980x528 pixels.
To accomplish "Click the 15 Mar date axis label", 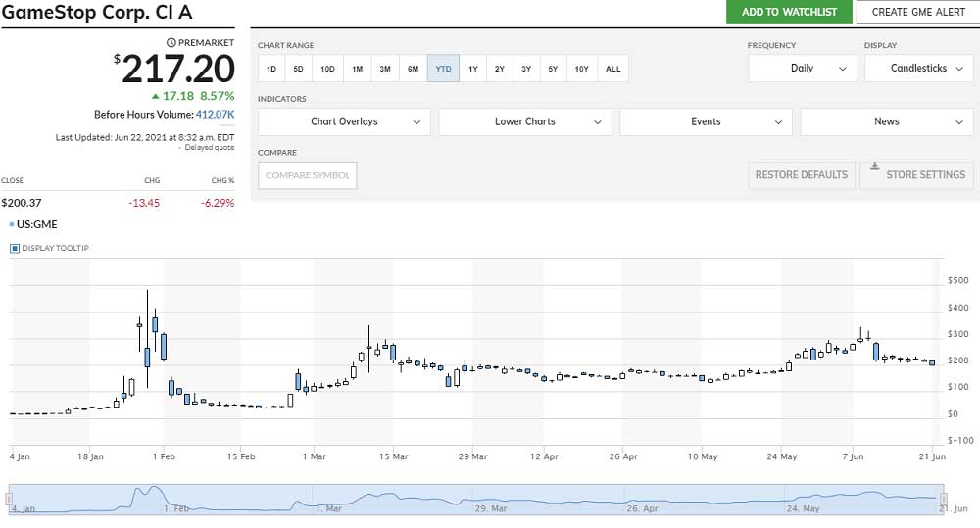I will coord(393,456).
